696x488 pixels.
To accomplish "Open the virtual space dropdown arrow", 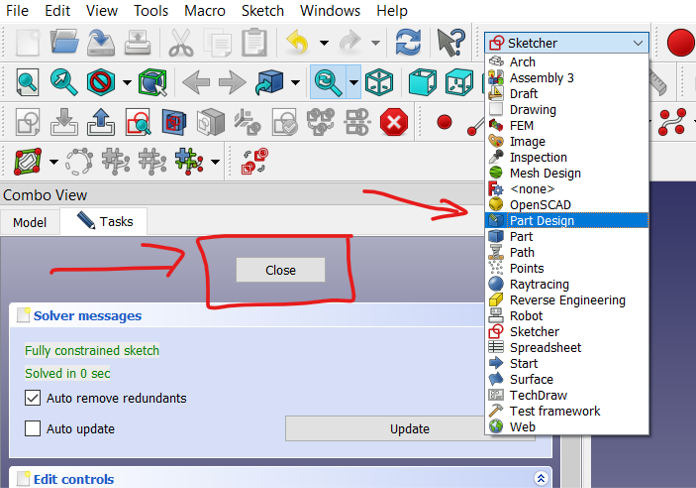I will [x=215, y=162].
